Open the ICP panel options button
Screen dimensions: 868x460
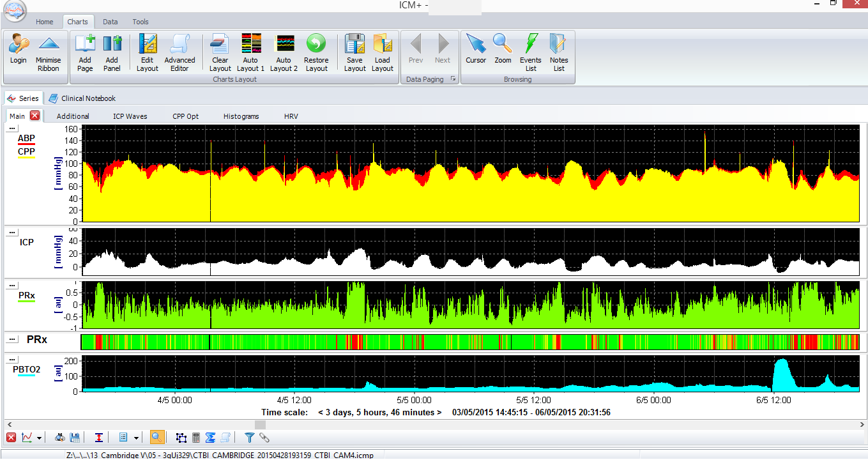pyautogui.click(x=11, y=234)
